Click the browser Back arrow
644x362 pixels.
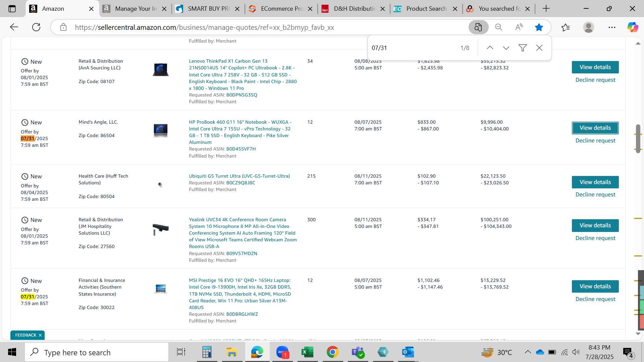coord(14,27)
